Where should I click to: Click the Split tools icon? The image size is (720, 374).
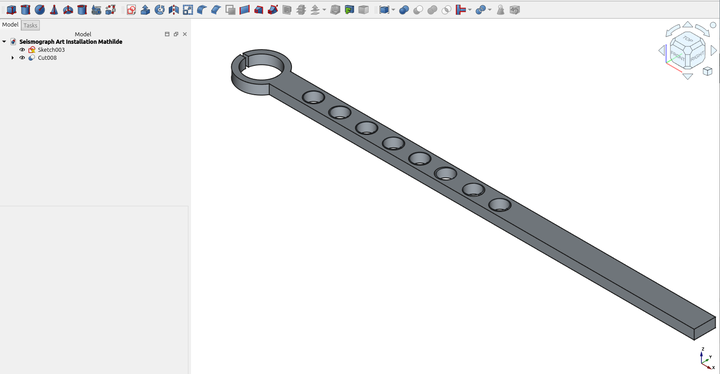[480, 10]
